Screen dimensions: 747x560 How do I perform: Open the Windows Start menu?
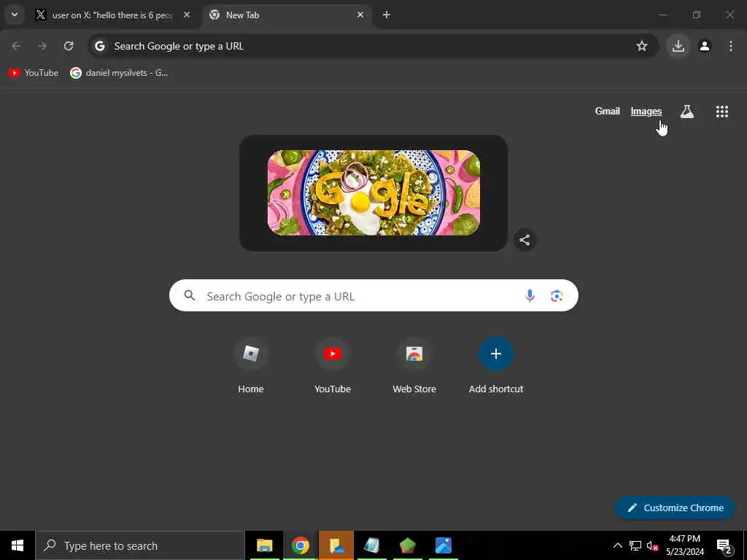pyautogui.click(x=18, y=545)
